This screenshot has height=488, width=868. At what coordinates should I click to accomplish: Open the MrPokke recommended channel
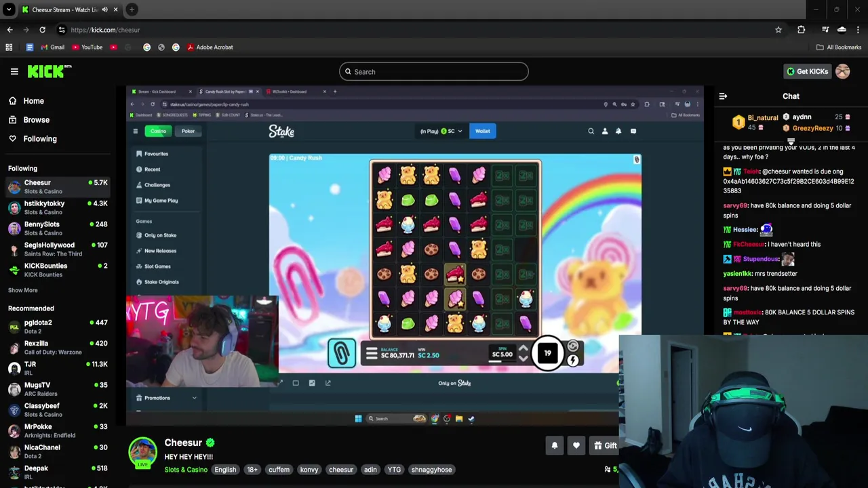coord(58,430)
